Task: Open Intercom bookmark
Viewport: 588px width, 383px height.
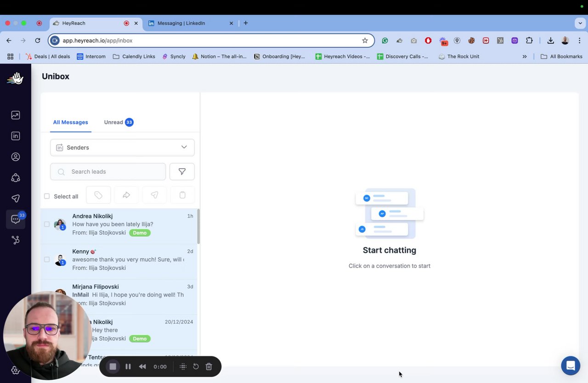Action: 91,57
